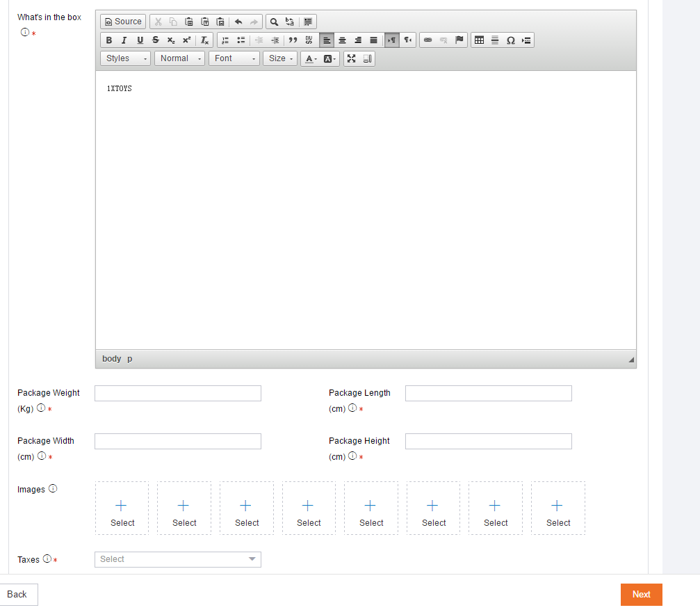Click the Block Quote icon
Image resolution: width=700 pixels, height=610 pixels.
(x=293, y=40)
